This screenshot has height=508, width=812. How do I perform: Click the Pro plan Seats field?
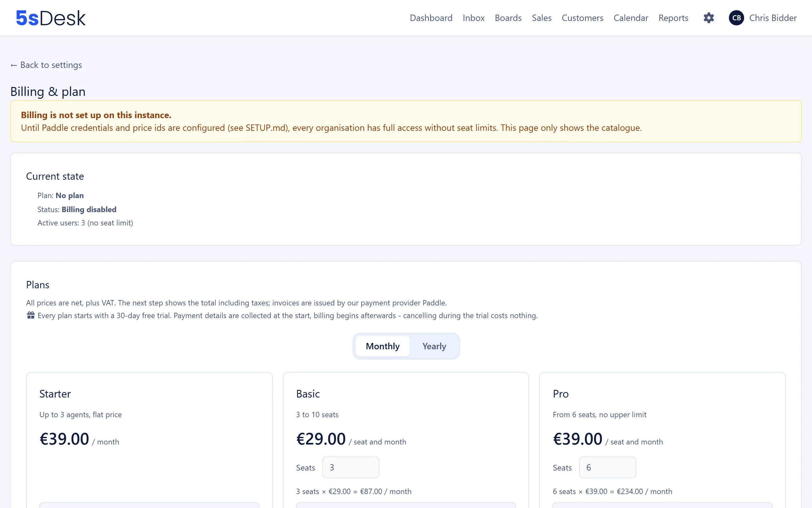click(x=607, y=467)
